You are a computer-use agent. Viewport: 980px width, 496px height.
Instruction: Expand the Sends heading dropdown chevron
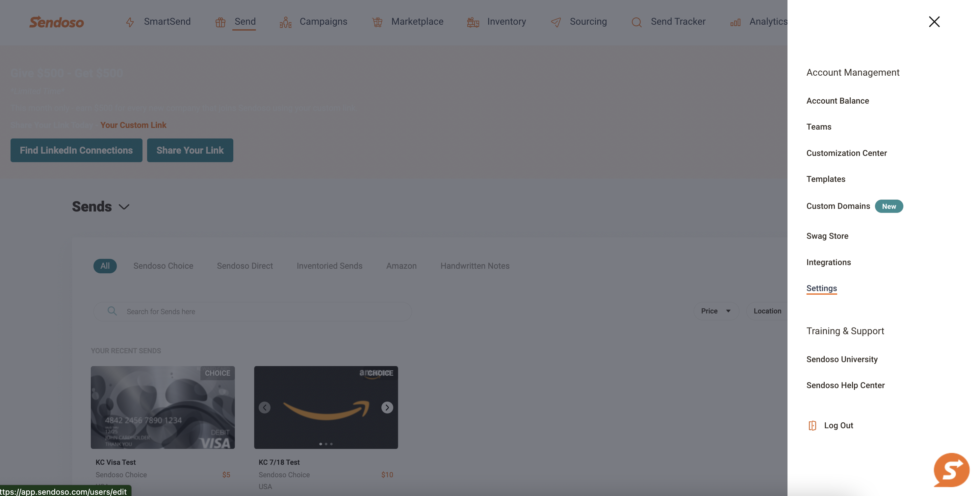click(124, 207)
